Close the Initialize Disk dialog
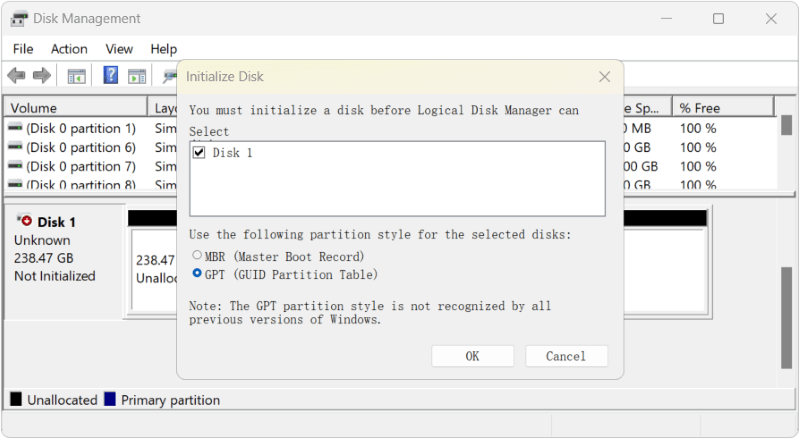 [605, 77]
